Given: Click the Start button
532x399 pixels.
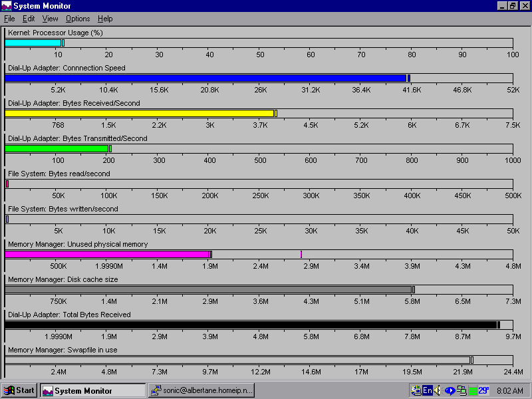Looking at the screenshot, I should click(x=19, y=390).
